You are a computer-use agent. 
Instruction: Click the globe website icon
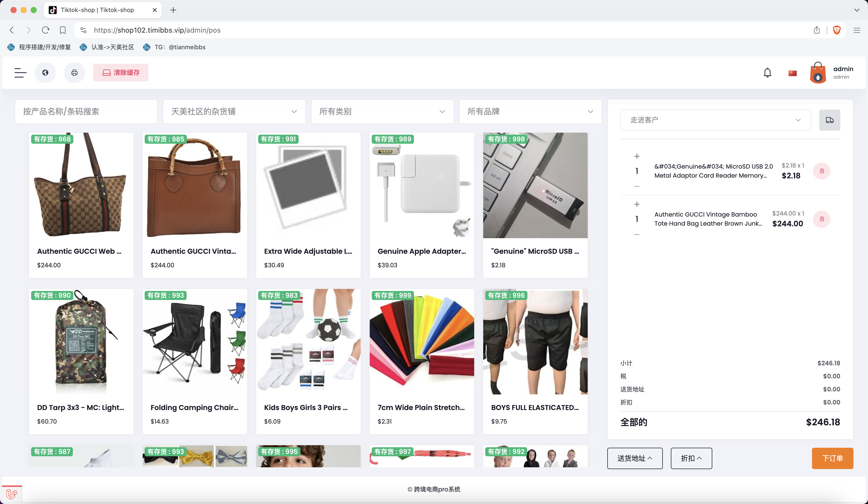(45, 73)
